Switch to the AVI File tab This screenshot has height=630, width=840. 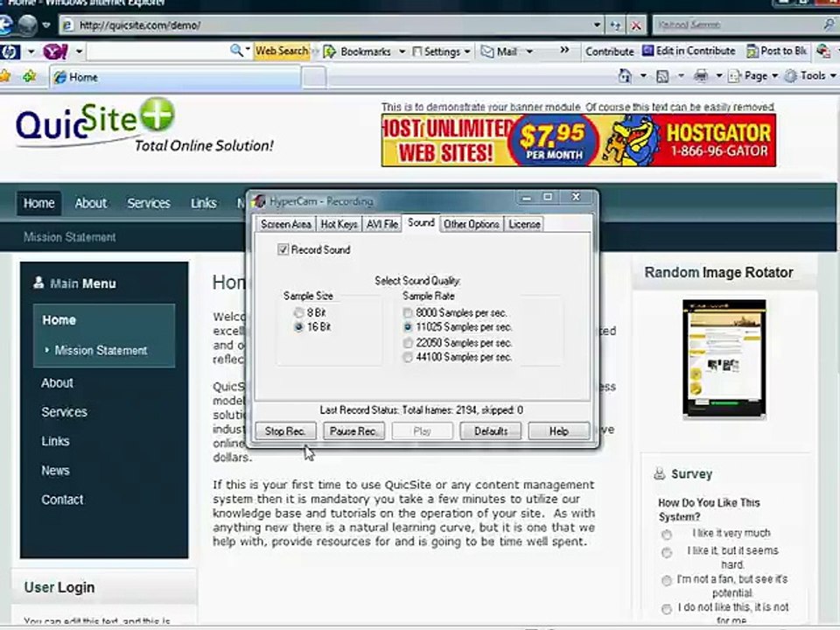click(382, 224)
